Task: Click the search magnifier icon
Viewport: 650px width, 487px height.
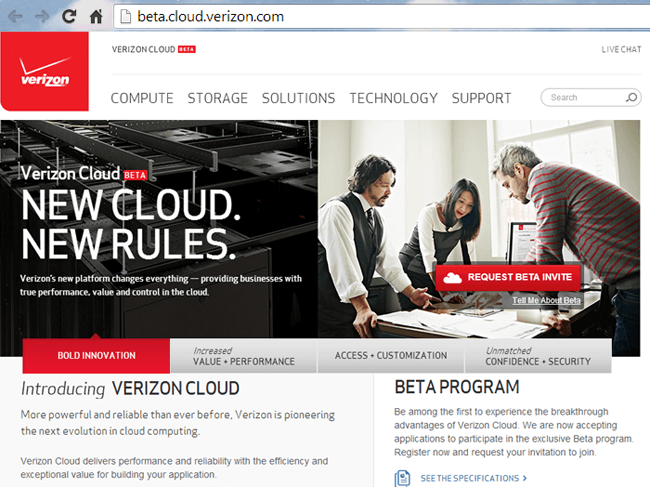Action: pos(631,97)
